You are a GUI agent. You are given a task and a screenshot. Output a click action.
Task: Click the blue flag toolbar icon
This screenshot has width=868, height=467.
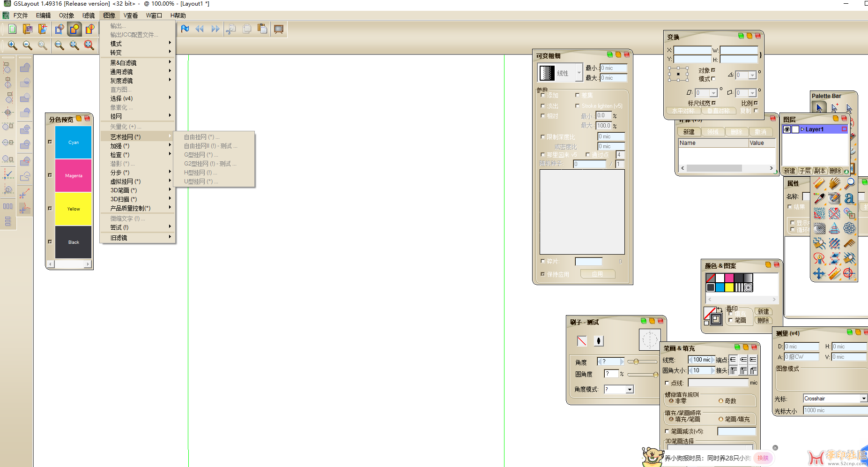[x=185, y=29]
